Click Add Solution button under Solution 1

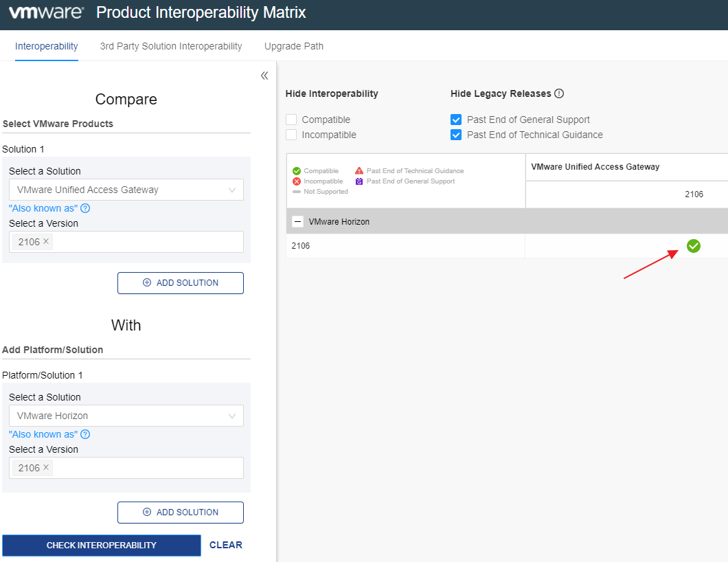coord(181,282)
